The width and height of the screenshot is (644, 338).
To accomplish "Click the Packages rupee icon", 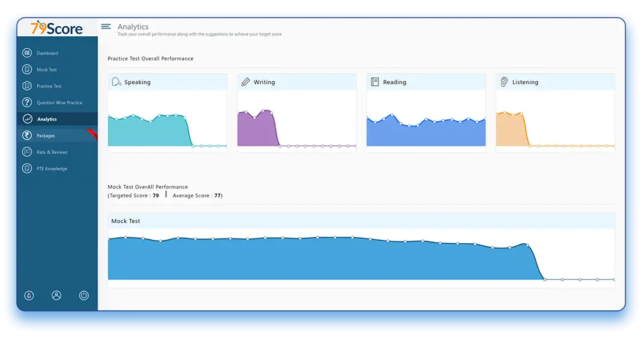I will pos(27,135).
